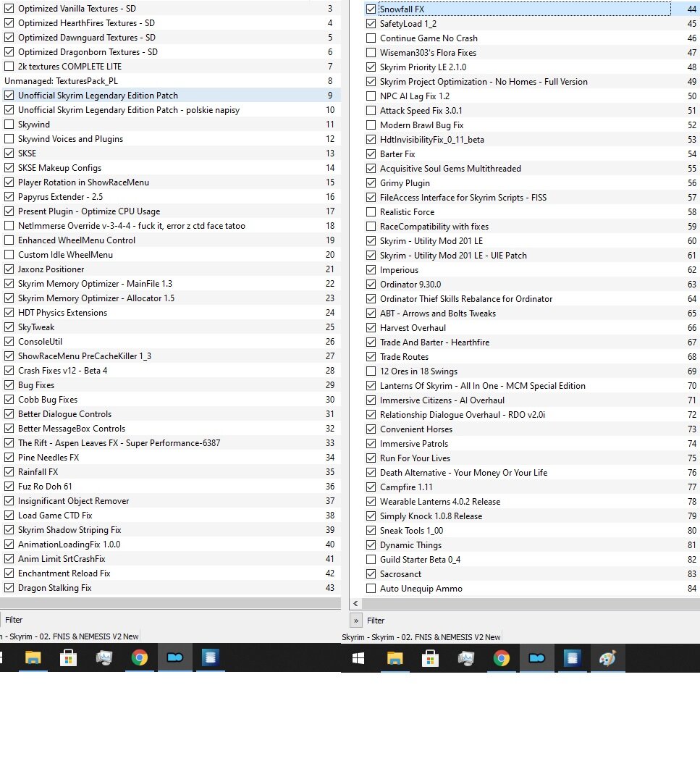Click the right pane's horizontal scrollbar track
The height and width of the screenshot is (782, 700).
pyautogui.click(x=531, y=603)
